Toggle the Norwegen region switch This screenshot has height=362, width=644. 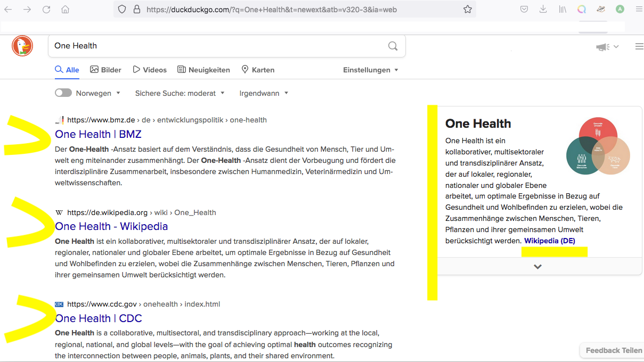63,93
